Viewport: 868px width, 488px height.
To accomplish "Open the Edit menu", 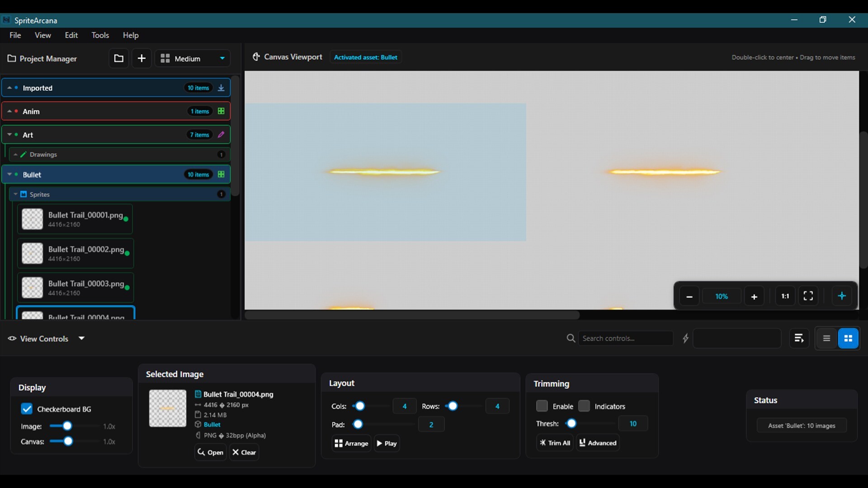I will click(71, 35).
